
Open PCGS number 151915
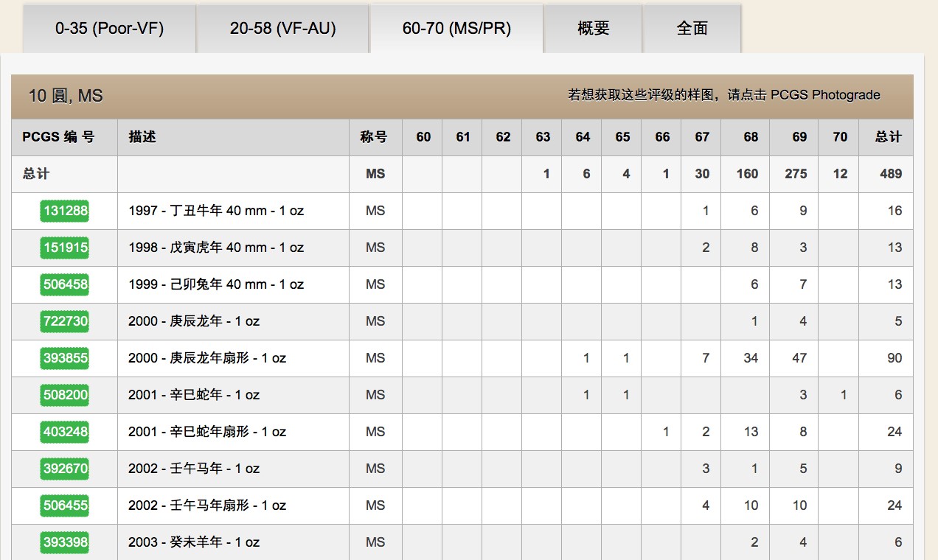pos(65,248)
